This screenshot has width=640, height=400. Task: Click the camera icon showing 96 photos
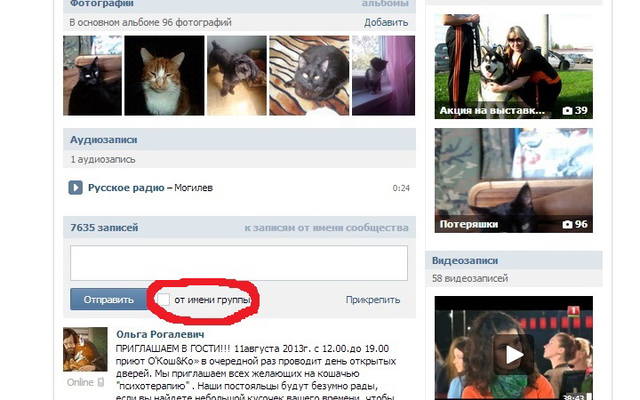pyautogui.click(x=567, y=224)
